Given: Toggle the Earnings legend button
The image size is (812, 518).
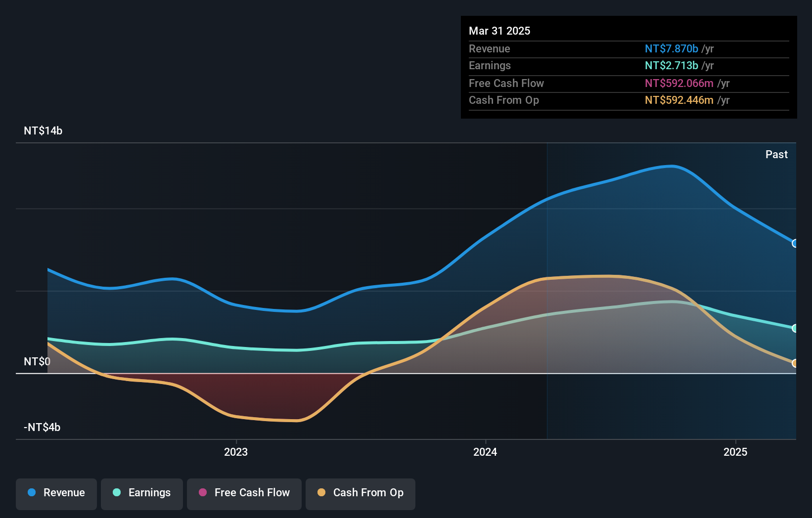Looking at the screenshot, I should pyautogui.click(x=142, y=494).
